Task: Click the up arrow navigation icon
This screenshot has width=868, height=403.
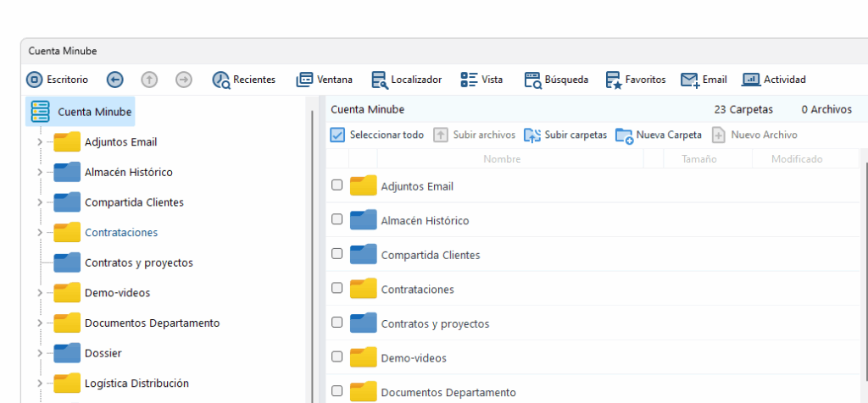Action: [x=149, y=80]
